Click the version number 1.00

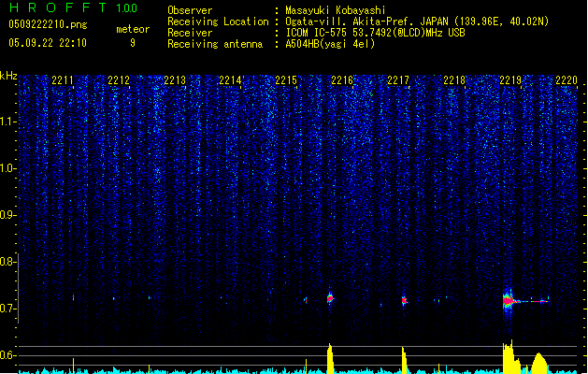(x=127, y=8)
